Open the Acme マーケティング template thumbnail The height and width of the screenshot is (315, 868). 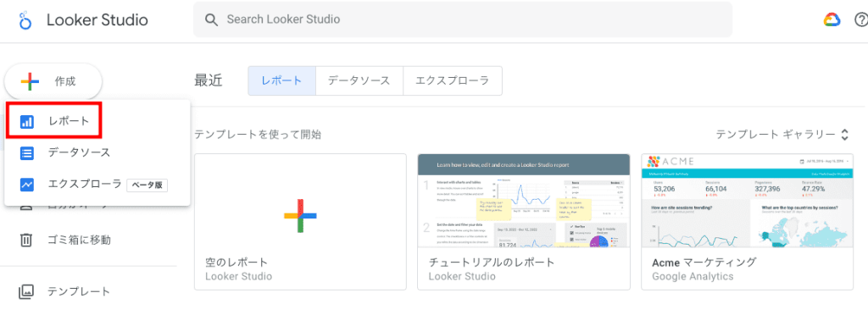748,201
